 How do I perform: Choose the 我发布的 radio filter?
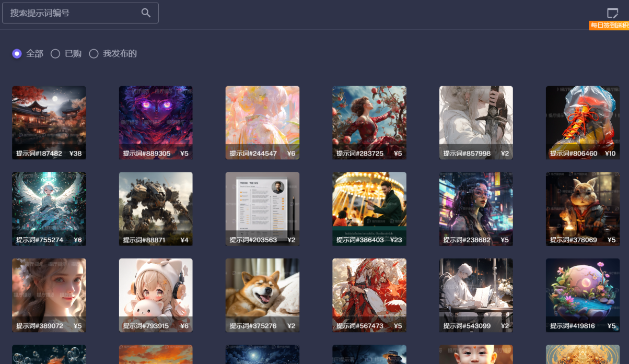94,53
